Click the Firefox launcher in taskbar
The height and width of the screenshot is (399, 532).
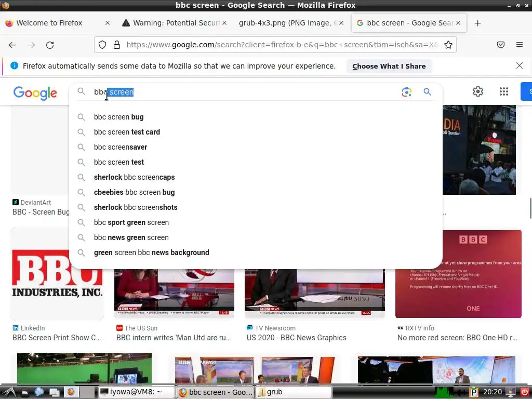[71, 392]
